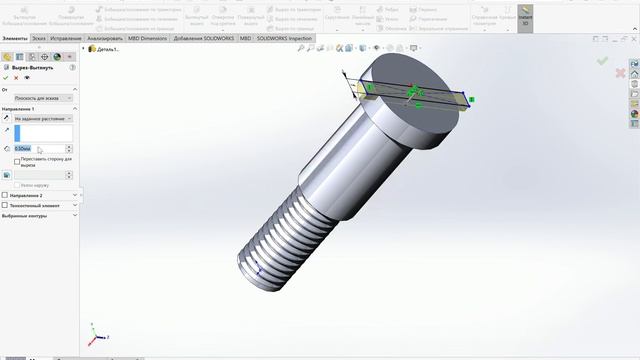Switch to the Эскиз tab
640x360 pixels.
(39, 38)
